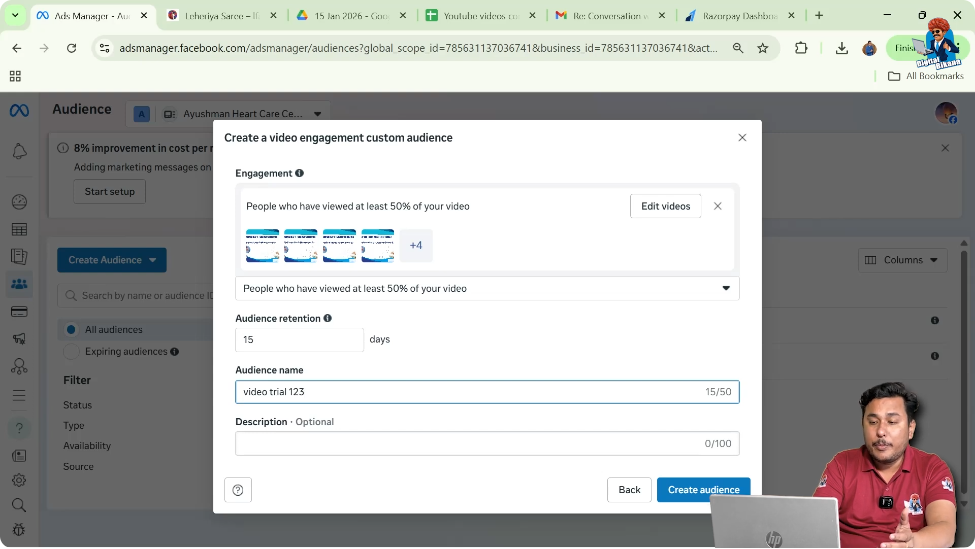
Task: Open billing card icon in sidebar
Action: 19,311
